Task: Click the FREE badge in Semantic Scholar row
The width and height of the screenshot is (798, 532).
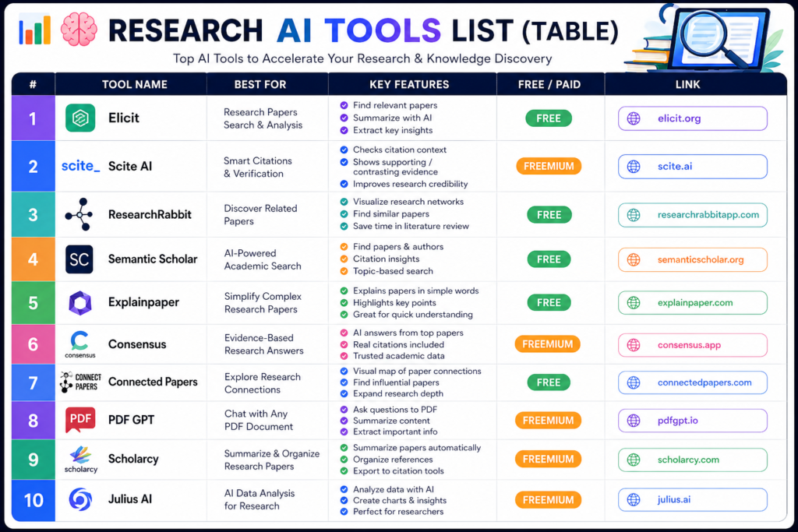Action: (549, 259)
